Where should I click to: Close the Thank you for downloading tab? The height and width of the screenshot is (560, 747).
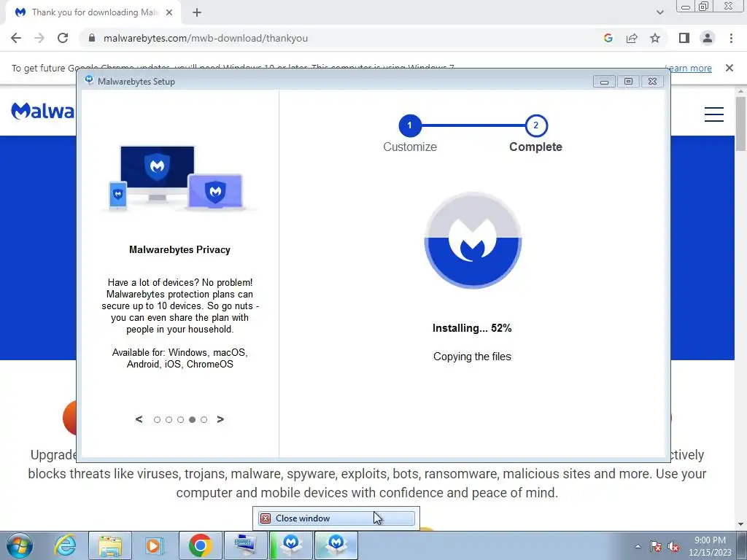[x=169, y=13]
